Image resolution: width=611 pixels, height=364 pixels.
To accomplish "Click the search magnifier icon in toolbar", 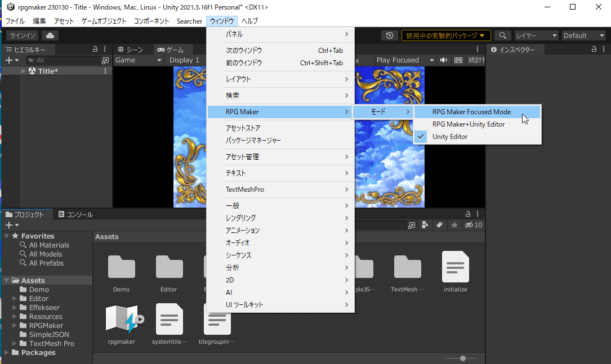I will (x=502, y=35).
